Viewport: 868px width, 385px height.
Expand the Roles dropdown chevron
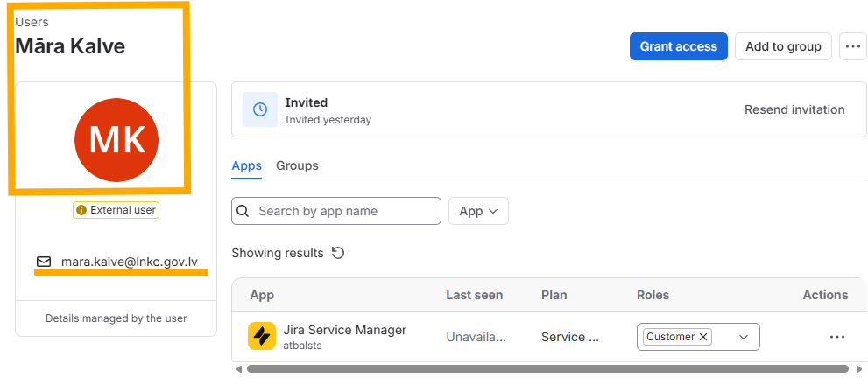[744, 337]
